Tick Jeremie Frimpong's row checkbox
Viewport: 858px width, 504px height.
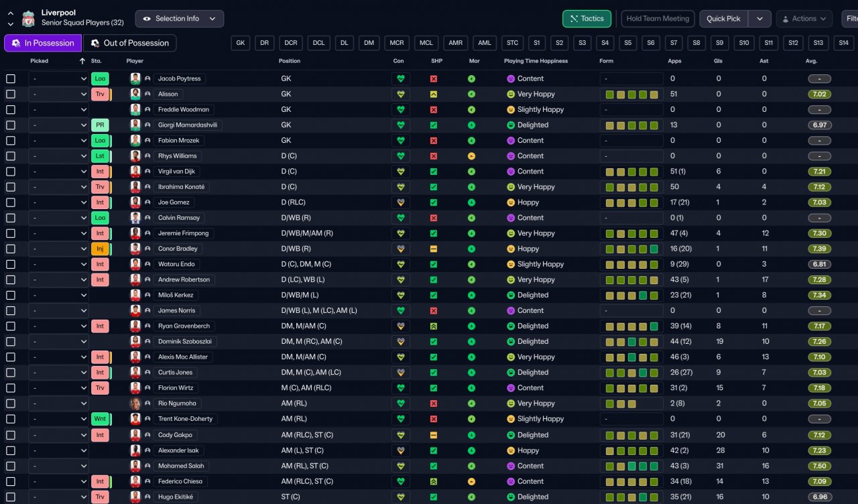coord(11,233)
